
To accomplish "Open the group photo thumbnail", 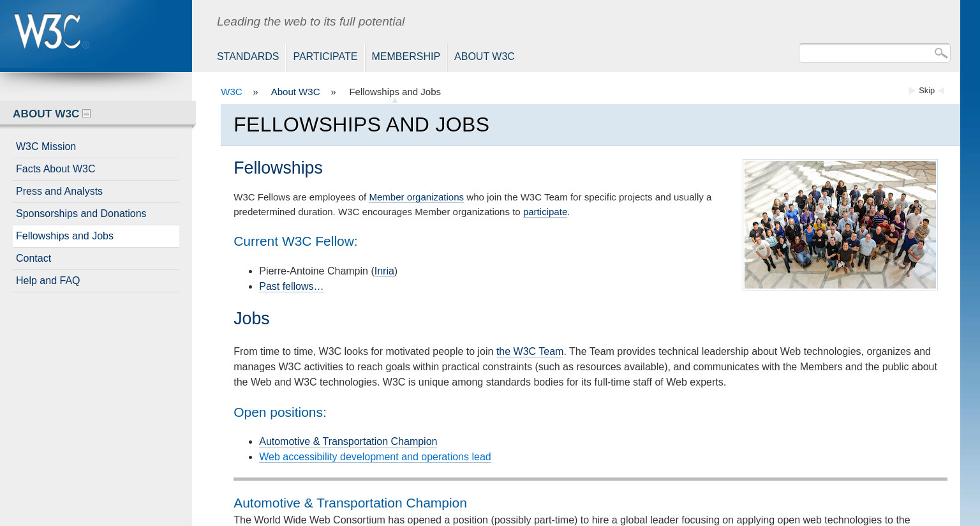I will pyautogui.click(x=840, y=225).
